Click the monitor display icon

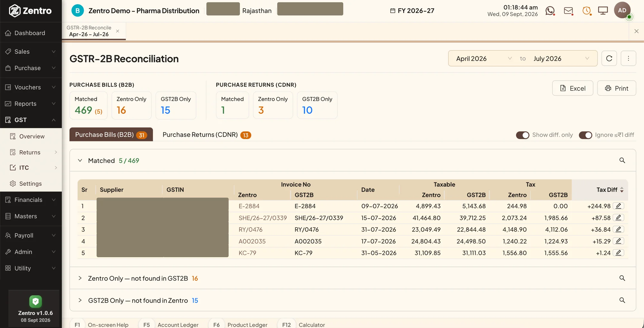[x=603, y=11]
